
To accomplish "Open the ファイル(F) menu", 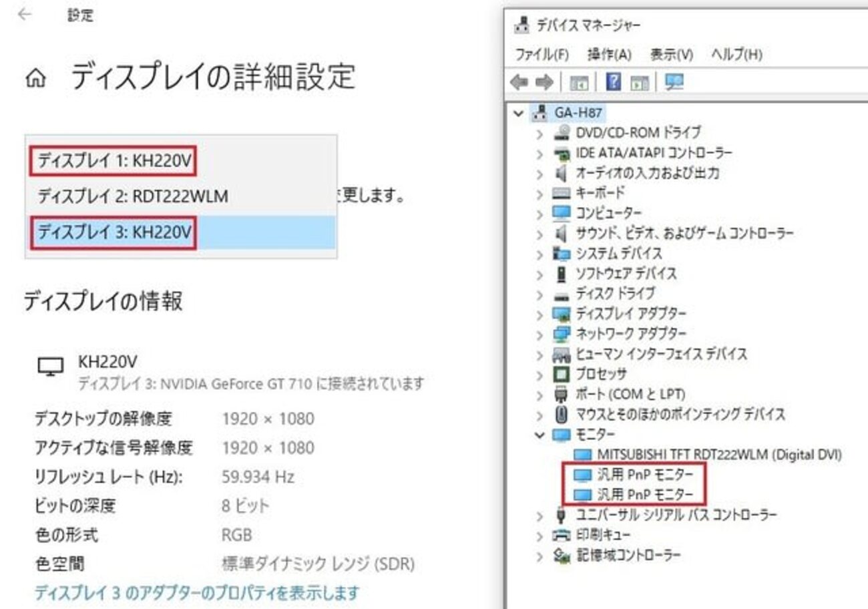I will 542,54.
